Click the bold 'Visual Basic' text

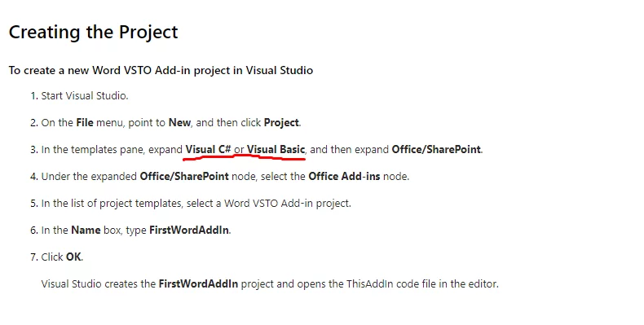pos(276,149)
